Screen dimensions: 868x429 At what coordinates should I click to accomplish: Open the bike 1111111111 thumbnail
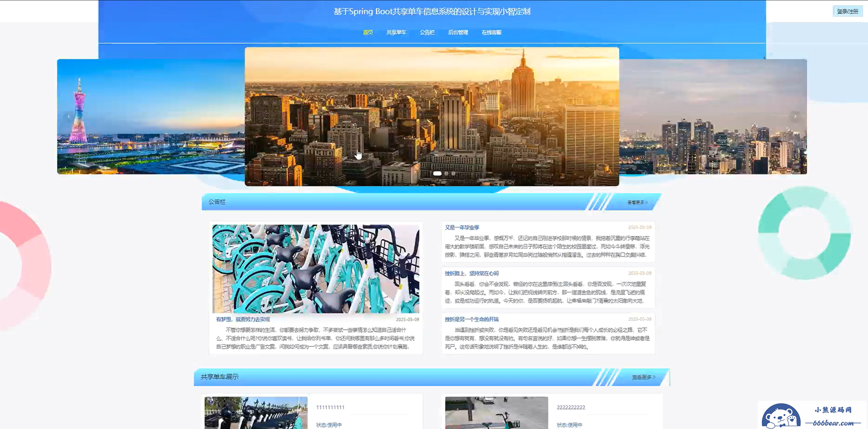(256, 413)
